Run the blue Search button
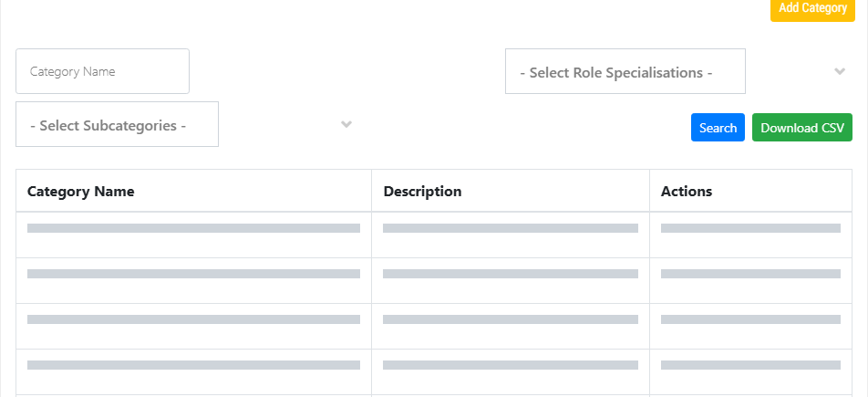868x397 pixels. [718, 128]
